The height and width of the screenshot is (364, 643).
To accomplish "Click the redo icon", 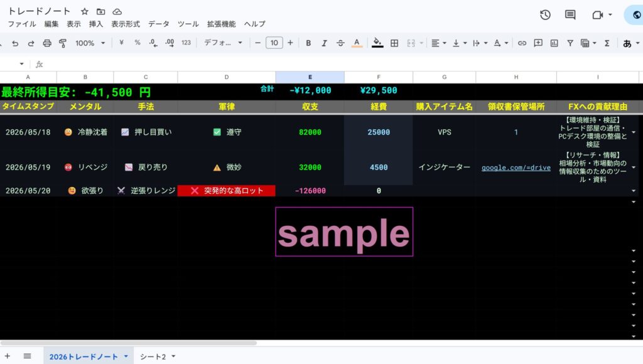I will pos(31,43).
